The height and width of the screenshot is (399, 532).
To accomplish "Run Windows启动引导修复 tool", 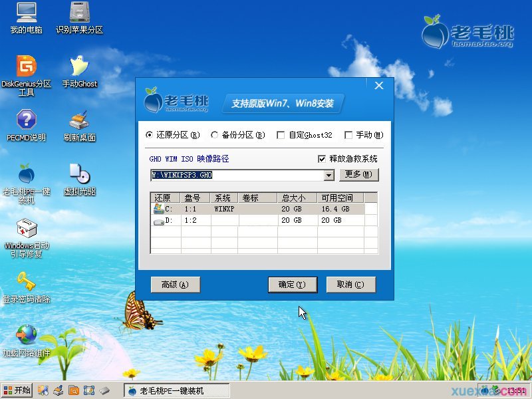I will (25, 234).
